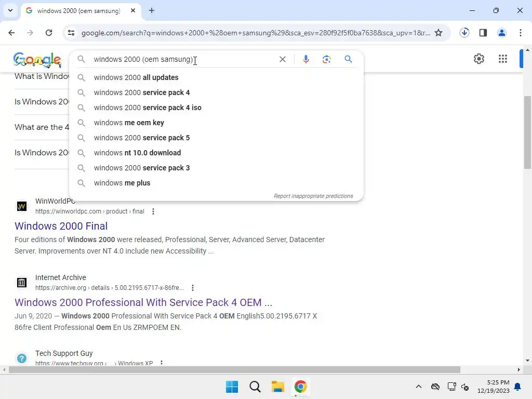Image resolution: width=532 pixels, height=399 pixels.
Task: Click the Google logo
Action: click(37, 60)
